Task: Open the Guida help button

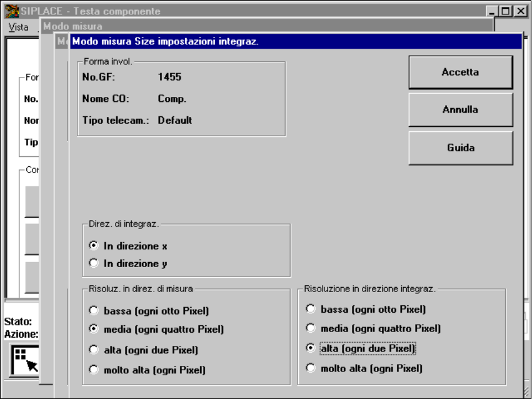Action: pos(460,148)
